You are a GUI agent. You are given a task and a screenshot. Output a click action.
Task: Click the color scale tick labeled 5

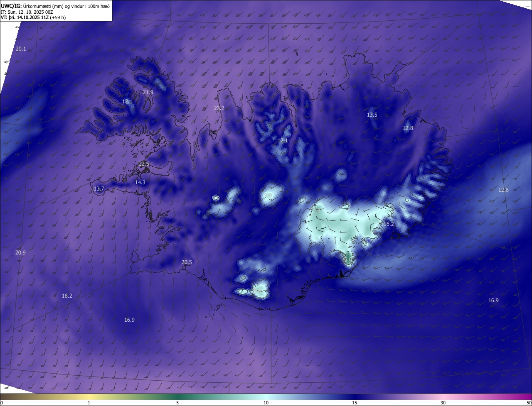[177, 403]
